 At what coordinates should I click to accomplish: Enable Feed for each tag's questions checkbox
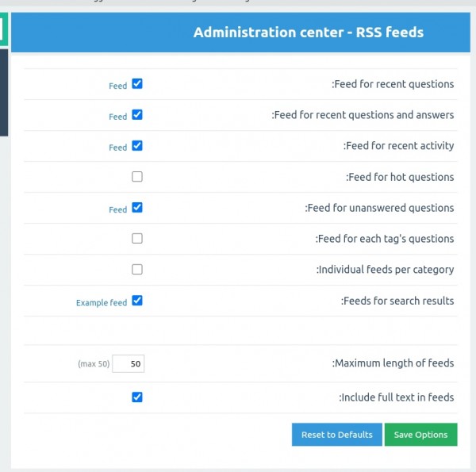coord(137,239)
